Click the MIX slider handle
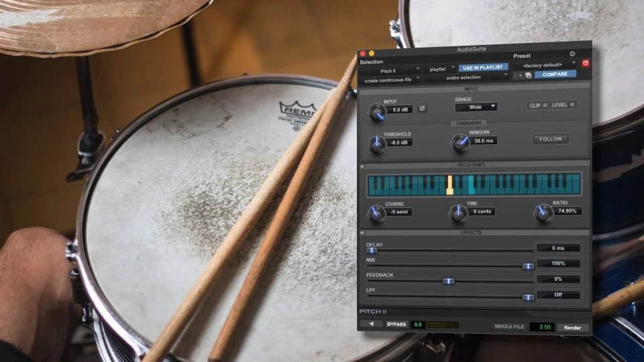The height and width of the screenshot is (362, 644). click(x=527, y=266)
